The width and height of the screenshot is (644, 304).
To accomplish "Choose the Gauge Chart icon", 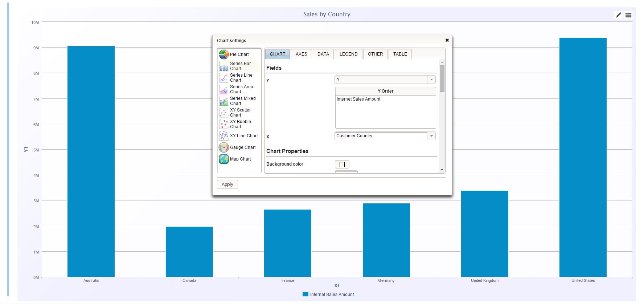I will click(x=224, y=147).
